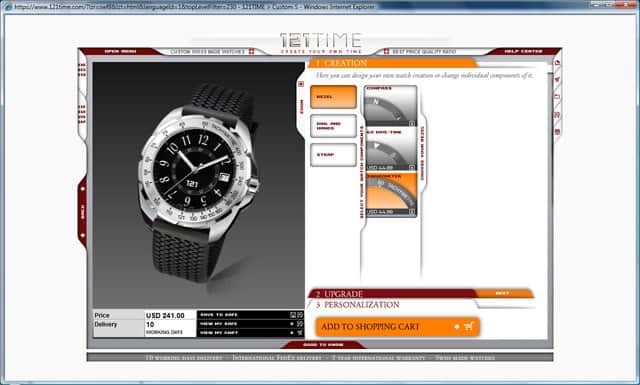Click the 121TIME logo
640x385 pixels.
[321, 42]
